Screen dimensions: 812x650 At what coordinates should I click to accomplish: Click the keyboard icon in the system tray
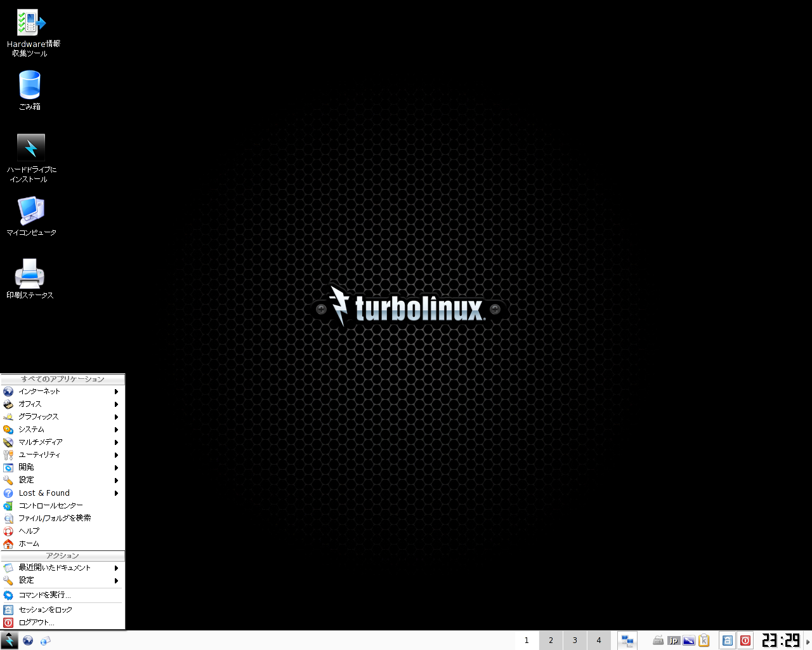658,640
